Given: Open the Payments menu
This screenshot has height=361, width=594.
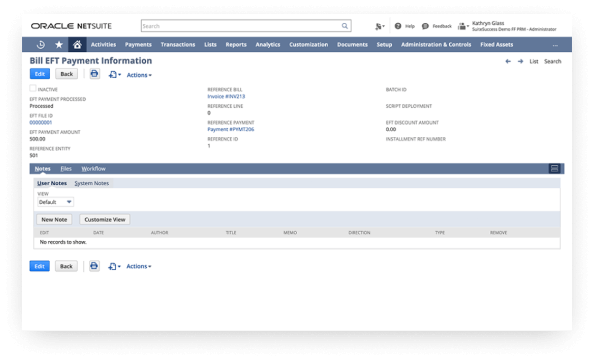Looking at the screenshot, I should pyautogui.click(x=138, y=45).
